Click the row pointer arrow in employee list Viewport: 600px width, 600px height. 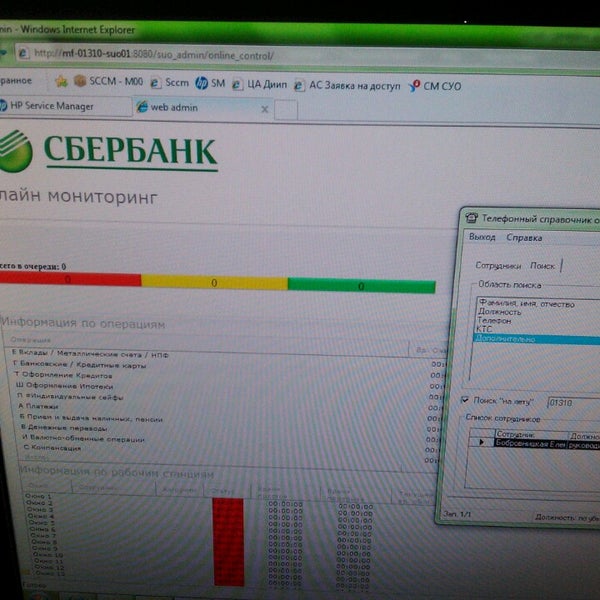pyautogui.click(x=481, y=442)
